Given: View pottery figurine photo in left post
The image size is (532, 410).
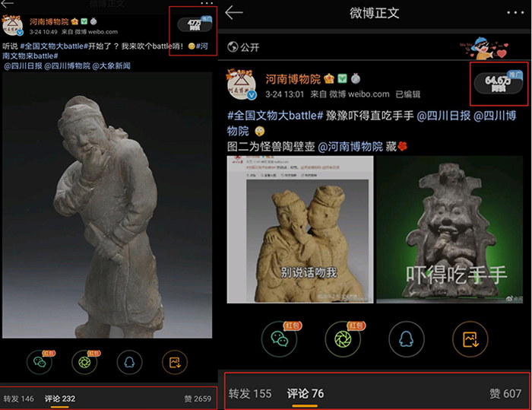Looking at the screenshot, I should coord(107,205).
